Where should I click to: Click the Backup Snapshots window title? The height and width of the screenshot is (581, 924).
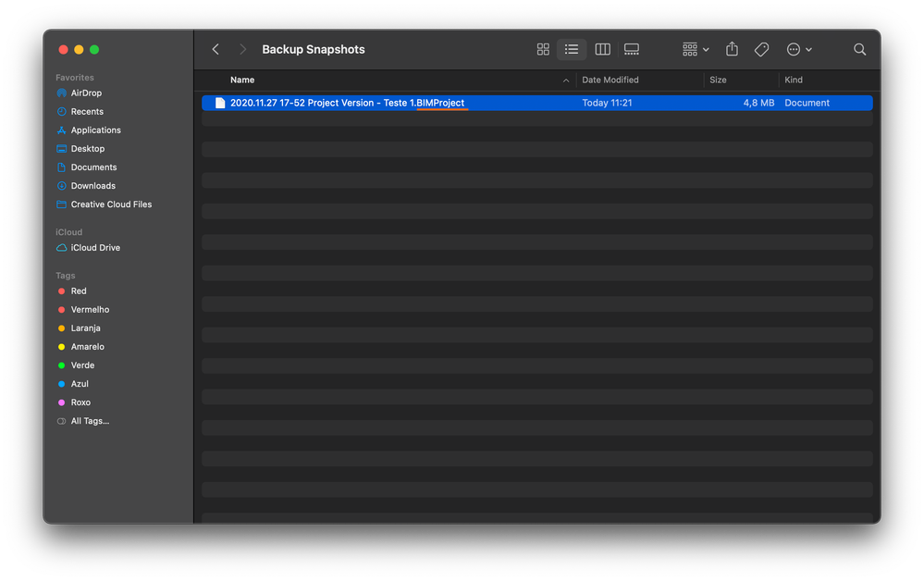pyautogui.click(x=314, y=50)
